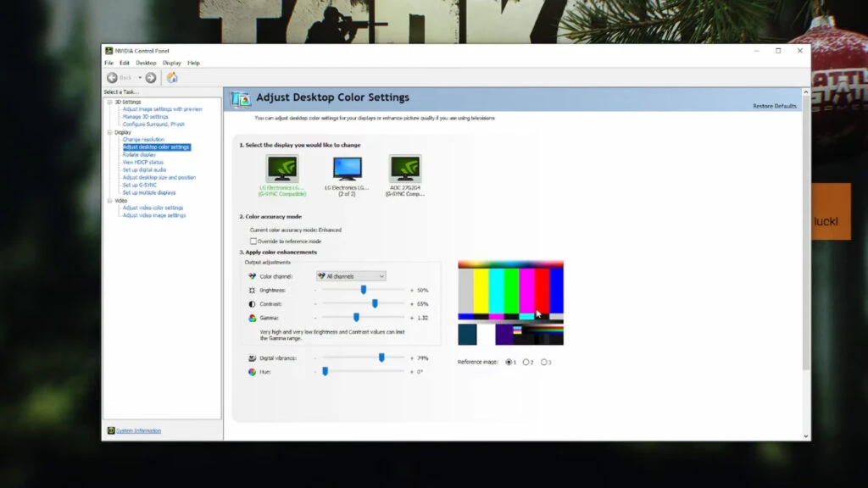
Task: Click the NVIDIA Control Panel title bar icon
Action: pos(109,51)
